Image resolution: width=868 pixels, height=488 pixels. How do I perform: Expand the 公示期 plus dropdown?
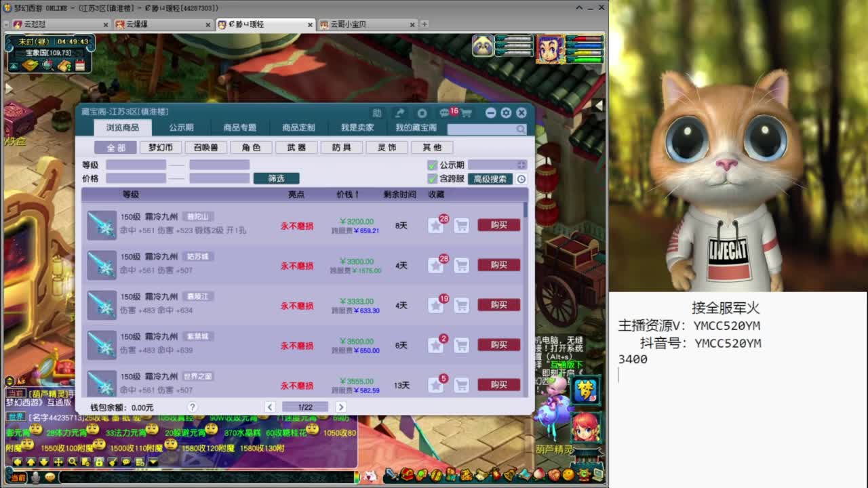point(521,165)
